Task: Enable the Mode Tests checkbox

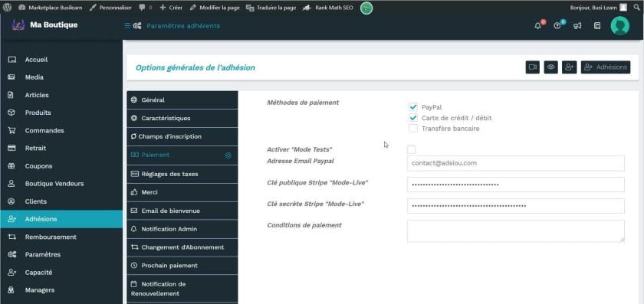Action: [411, 149]
